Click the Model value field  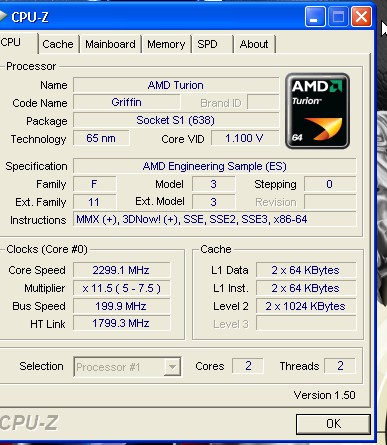pos(214,184)
